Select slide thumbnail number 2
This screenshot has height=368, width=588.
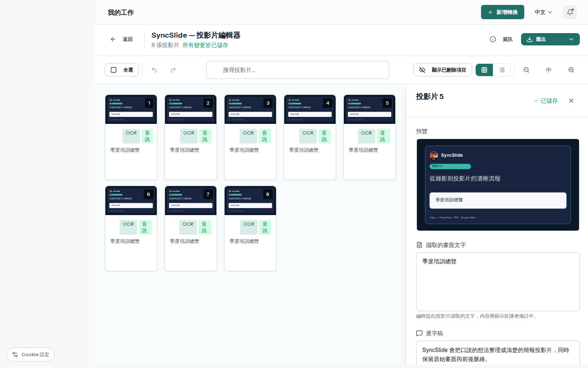tap(191, 109)
